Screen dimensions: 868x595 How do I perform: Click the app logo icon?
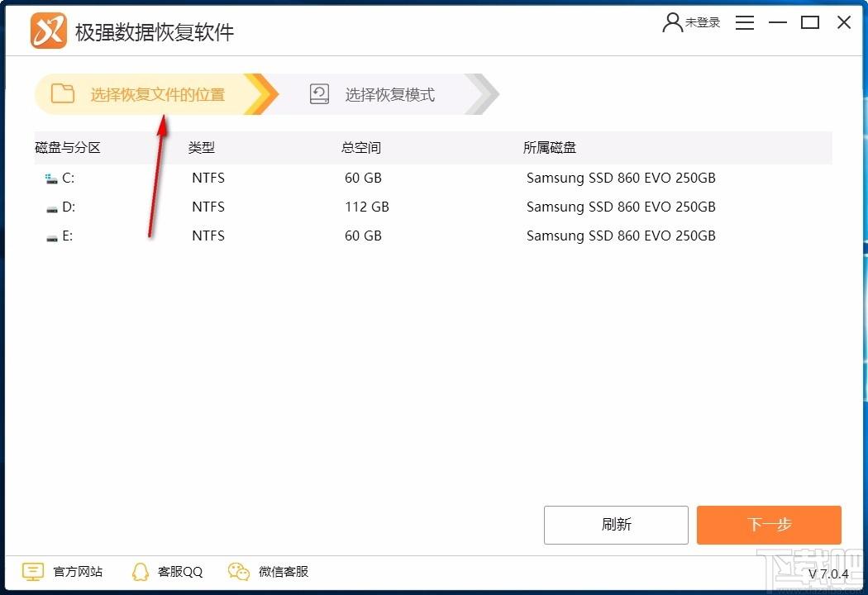(x=48, y=31)
